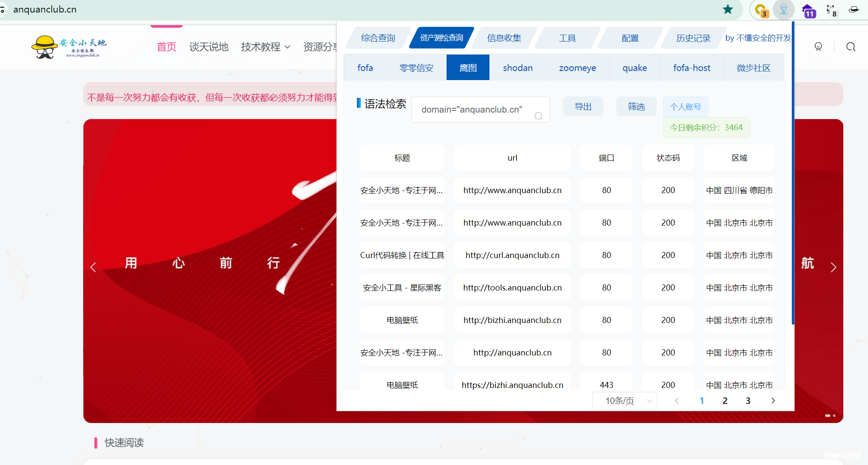Click the blue hacker avatar extension icon
The height and width of the screenshot is (465, 868).
point(784,10)
